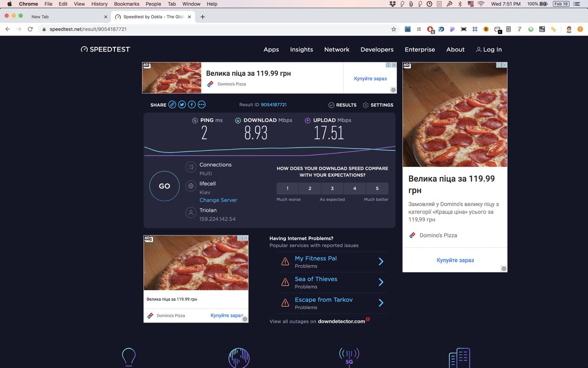Expand My Fitness Pal problems chevron

pyautogui.click(x=381, y=262)
